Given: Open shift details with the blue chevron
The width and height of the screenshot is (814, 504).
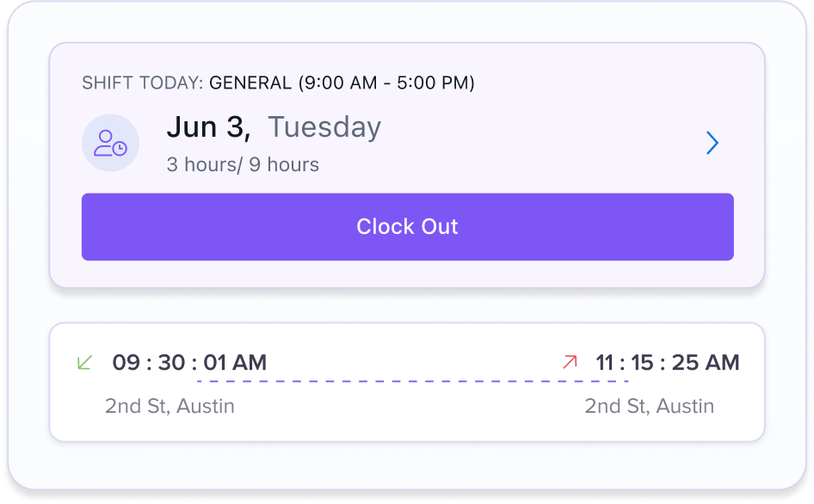Looking at the screenshot, I should [712, 143].
